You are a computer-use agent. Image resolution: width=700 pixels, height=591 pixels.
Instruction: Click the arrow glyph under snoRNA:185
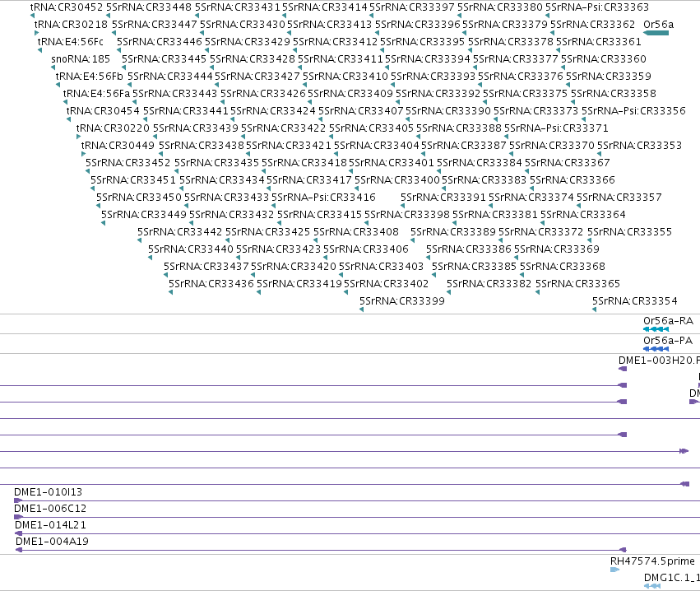pos(53,67)
